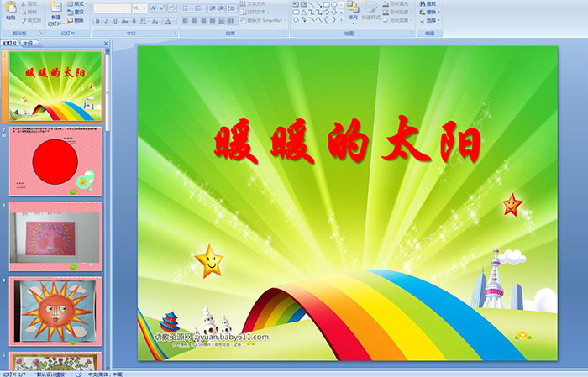
Task: Open the Drawing group dialog launcher
Action: pyautogui.click(x=412, y=33)
